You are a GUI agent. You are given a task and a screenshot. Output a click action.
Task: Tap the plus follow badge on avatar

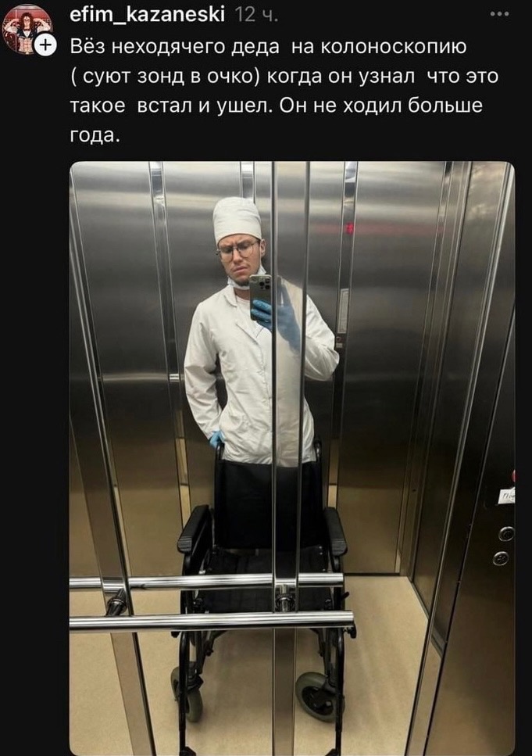pyautogui.click(x=45, y=46)
